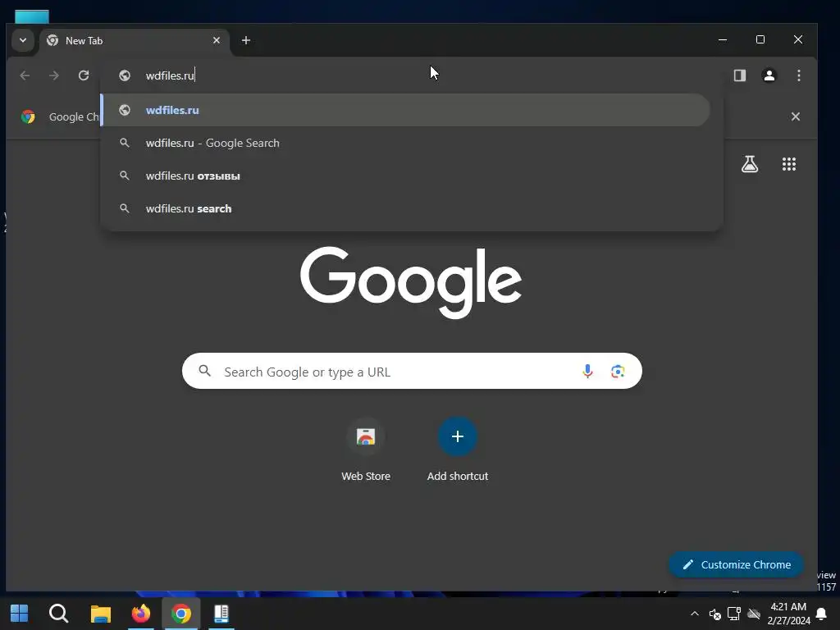Click the muted volume tray icon

click(714, 614)
